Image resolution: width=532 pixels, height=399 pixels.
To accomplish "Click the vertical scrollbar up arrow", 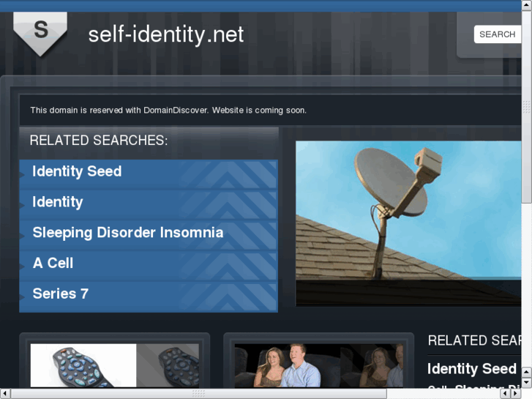I will pyautogui.click(x=527, y=4).
